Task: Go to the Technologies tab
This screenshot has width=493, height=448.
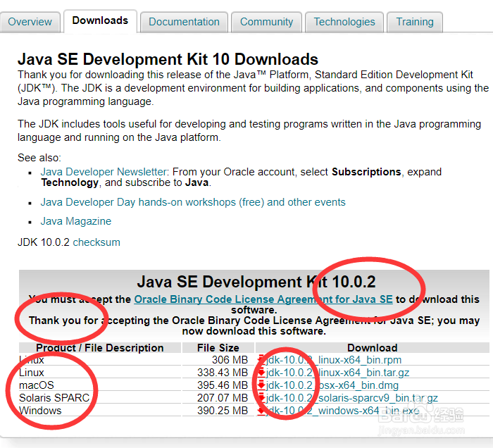Action: (x=344, y=22)
